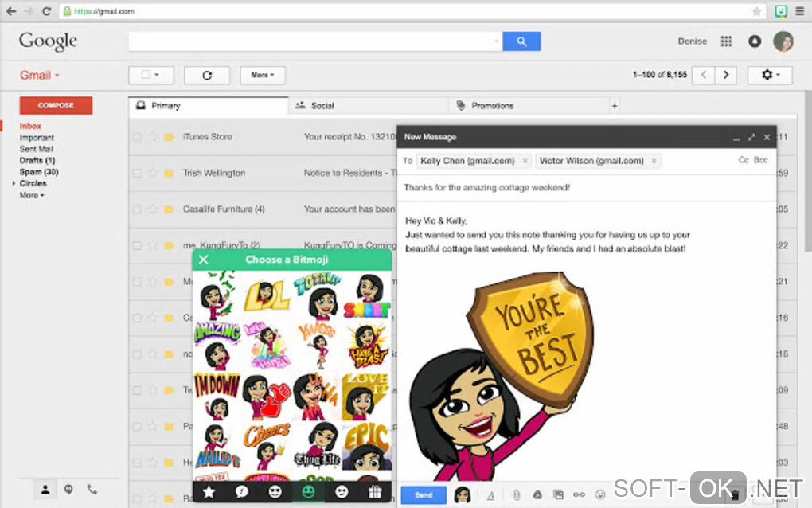Image resolution: width=812 pixels, height=508 pixels.
Task: Remove Kelly Chen from recipients
Action: coord(525,161)
